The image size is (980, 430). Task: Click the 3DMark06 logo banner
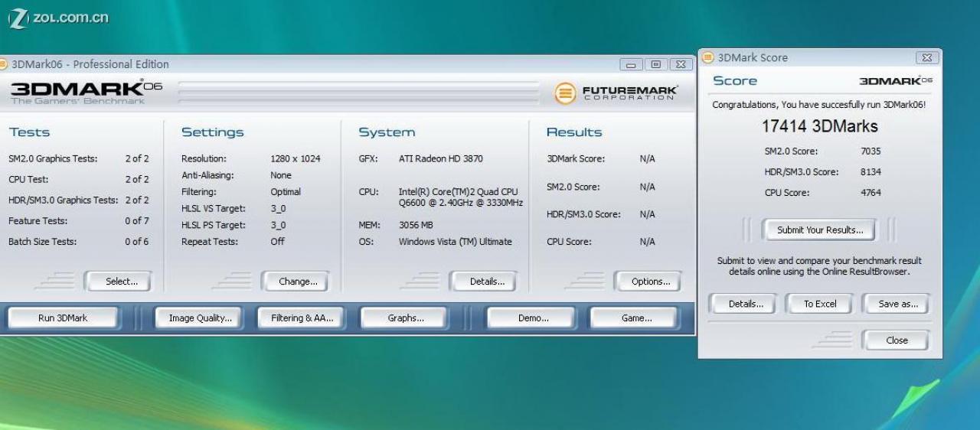pyautogui.click(x=87, y=92)
